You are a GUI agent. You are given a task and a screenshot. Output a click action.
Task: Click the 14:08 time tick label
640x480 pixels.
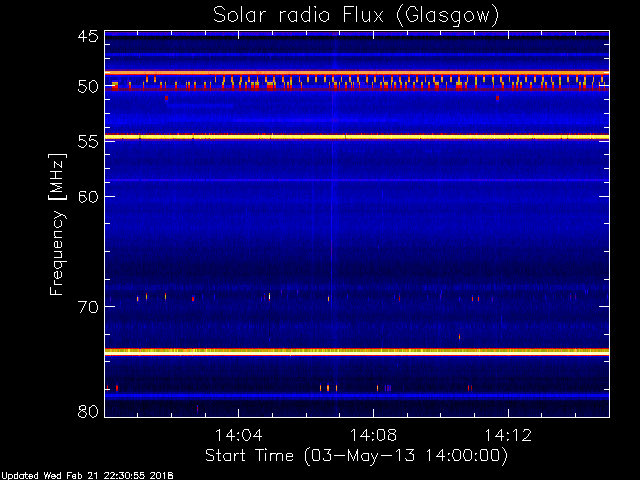(x=373, y=435)
